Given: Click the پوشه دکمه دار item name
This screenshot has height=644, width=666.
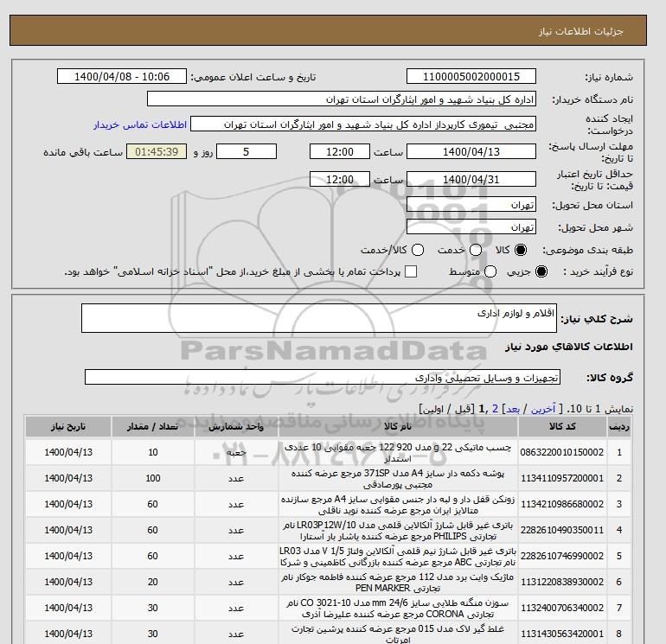Looking at the screenshot, I should tap(398, 478).
